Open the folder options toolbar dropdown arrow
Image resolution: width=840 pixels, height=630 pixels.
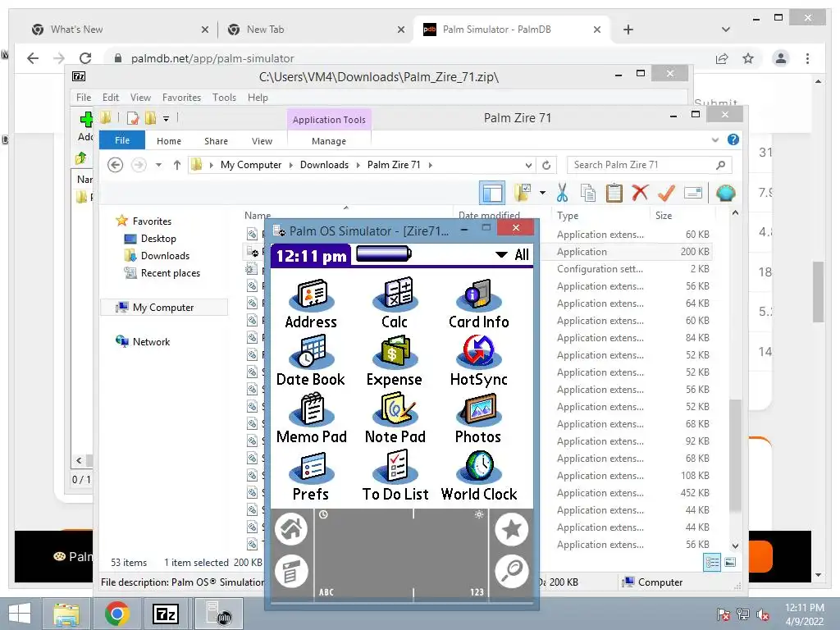(543, 193)
